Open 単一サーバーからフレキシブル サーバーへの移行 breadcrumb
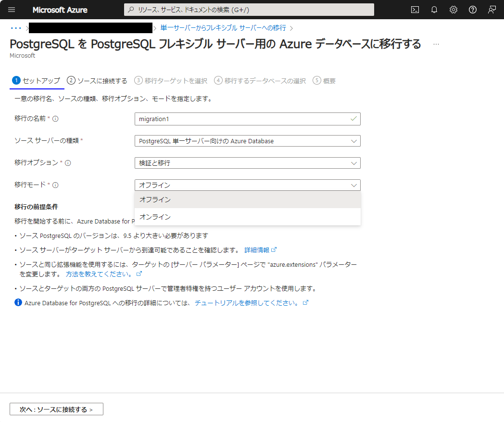 coord(223,28)
